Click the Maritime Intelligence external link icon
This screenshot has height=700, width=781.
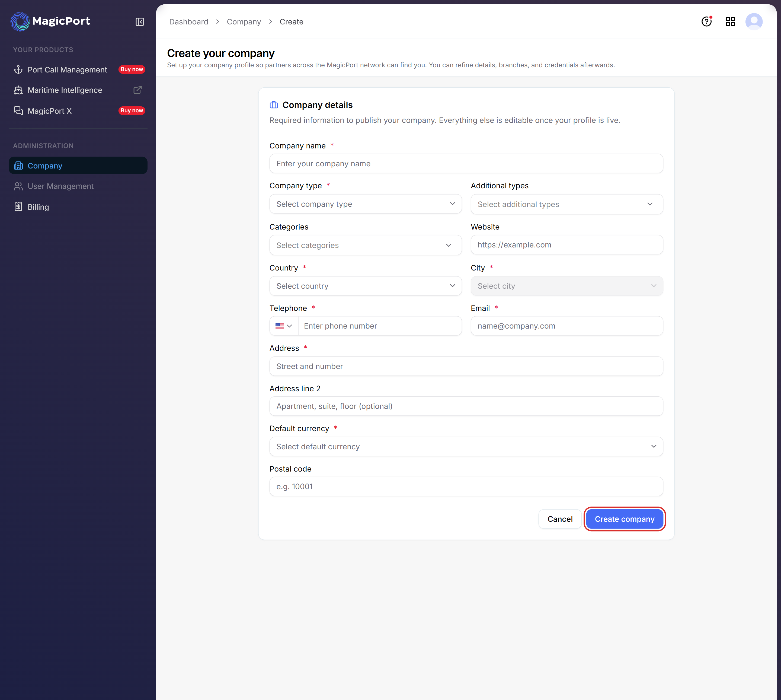(137, 90)
